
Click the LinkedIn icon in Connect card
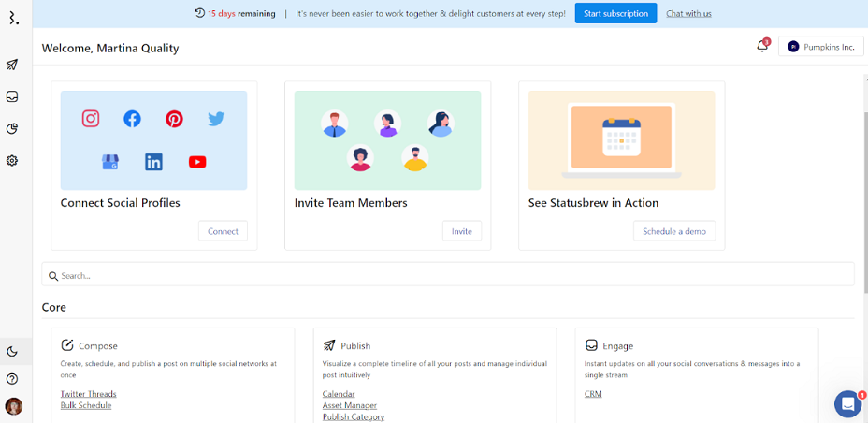pos(154,162)
